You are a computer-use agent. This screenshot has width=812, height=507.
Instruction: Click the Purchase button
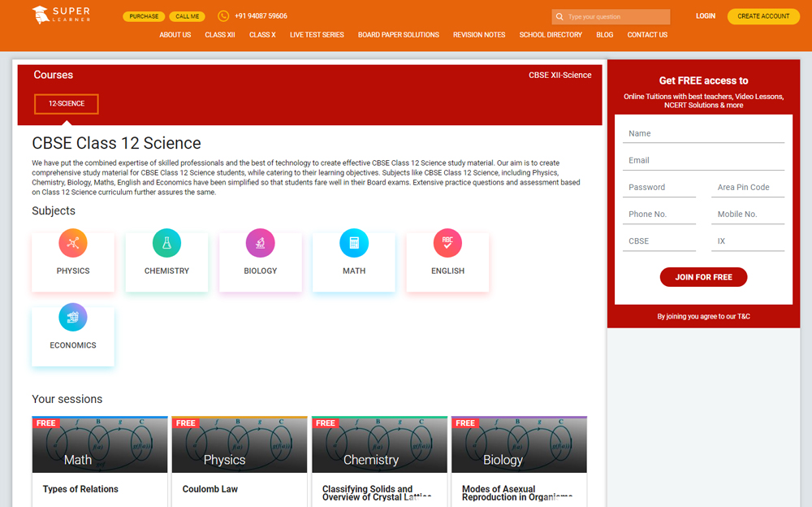144,16
